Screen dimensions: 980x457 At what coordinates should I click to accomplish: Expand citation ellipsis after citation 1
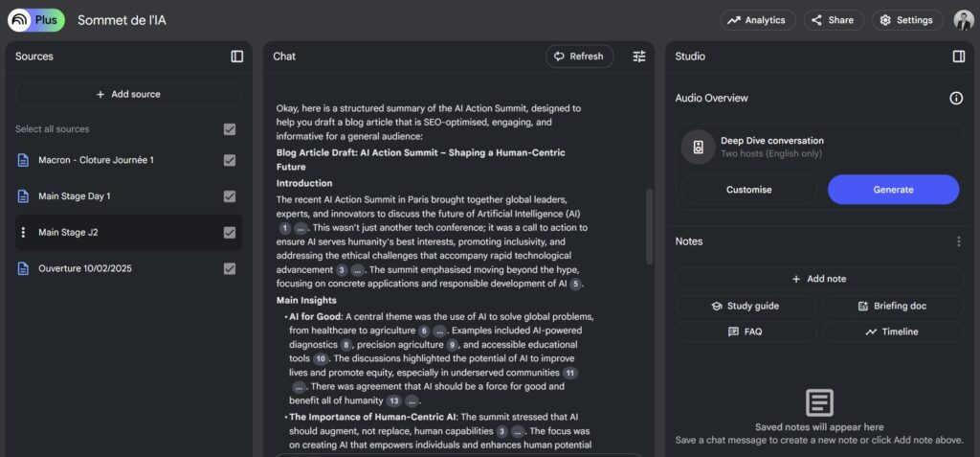pos(301,228)
